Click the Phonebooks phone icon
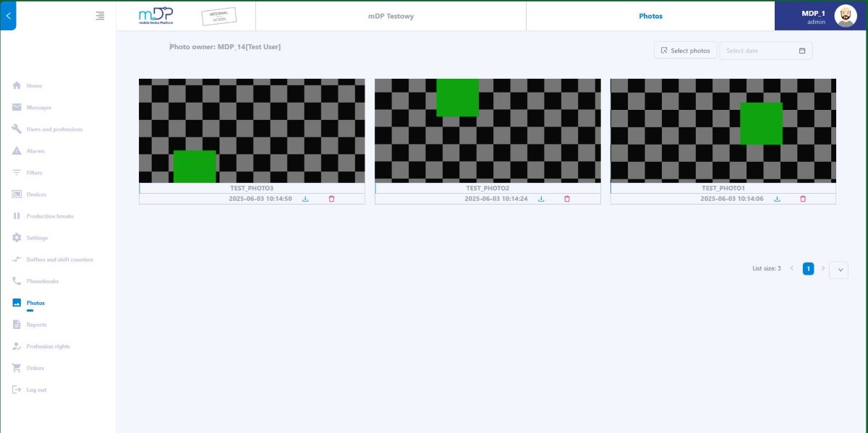This screenshot has width=868, height=433. point(17,281)
